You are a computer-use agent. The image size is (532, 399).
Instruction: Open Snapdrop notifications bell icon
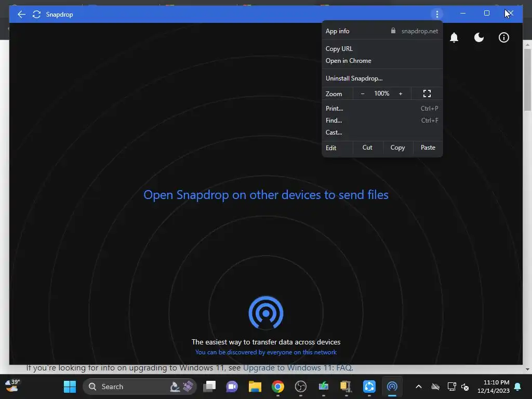click(x=454, y=37)
